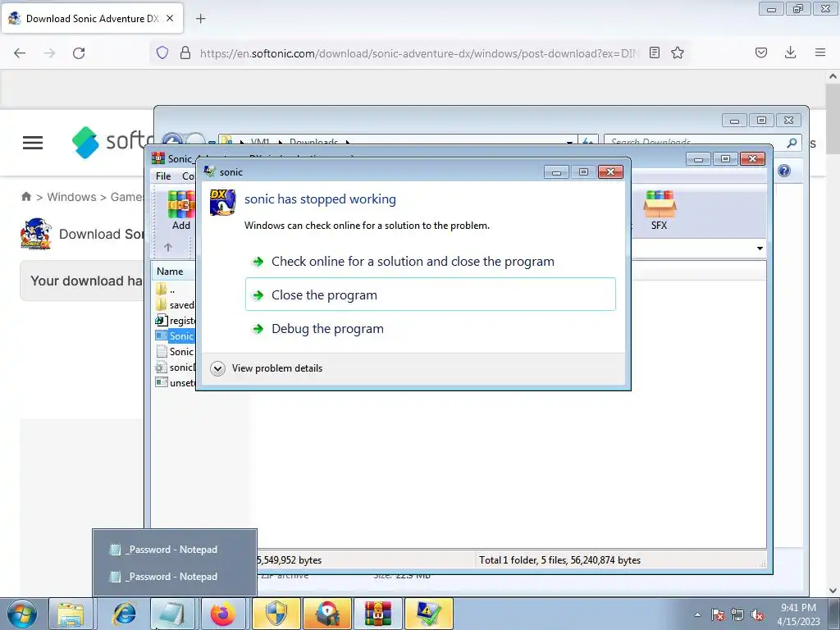The height and width of the screenshot is (630, 840).
Task: Click the Firefox tracking protection shield icon
Action: [x=162, y=52]
